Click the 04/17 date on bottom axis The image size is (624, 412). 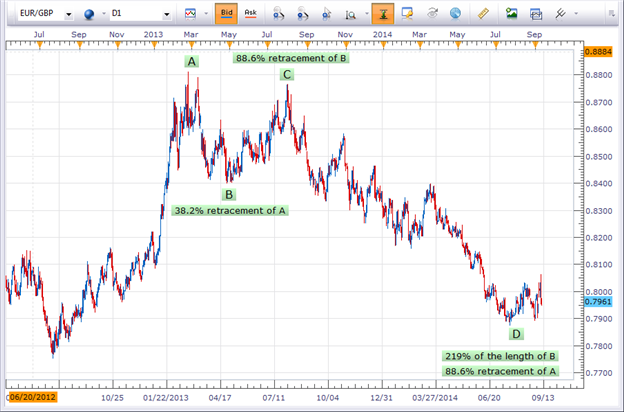point(220,397)
